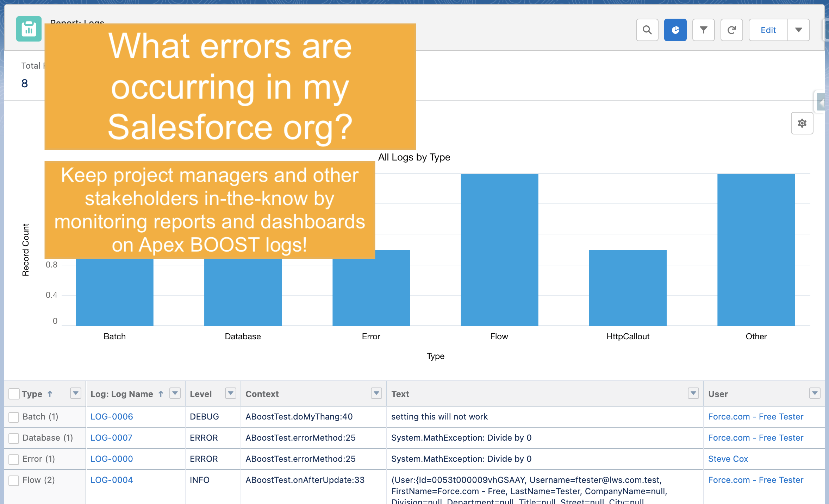Open the Level column menu dropdown
829x504 pixels.
231,393
